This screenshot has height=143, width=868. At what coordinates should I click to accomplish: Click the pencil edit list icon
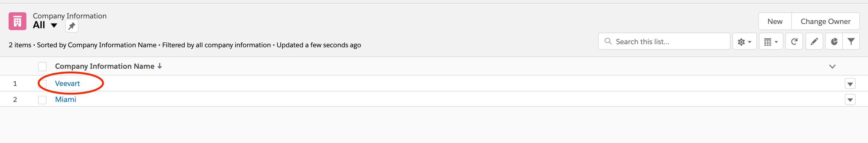(814, 42)
